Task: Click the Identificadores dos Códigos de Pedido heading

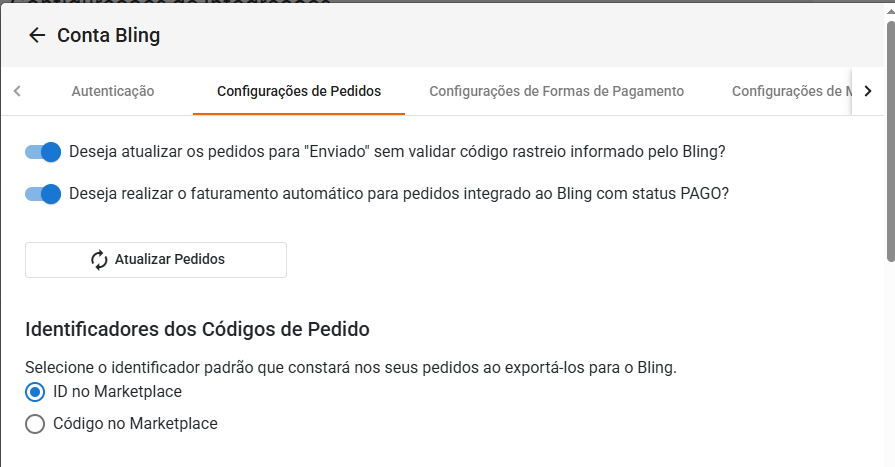Action: (x=197, y=329)
